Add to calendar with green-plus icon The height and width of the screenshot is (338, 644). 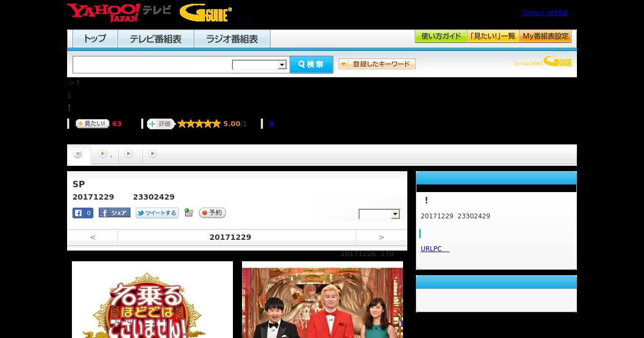(188, 212)
